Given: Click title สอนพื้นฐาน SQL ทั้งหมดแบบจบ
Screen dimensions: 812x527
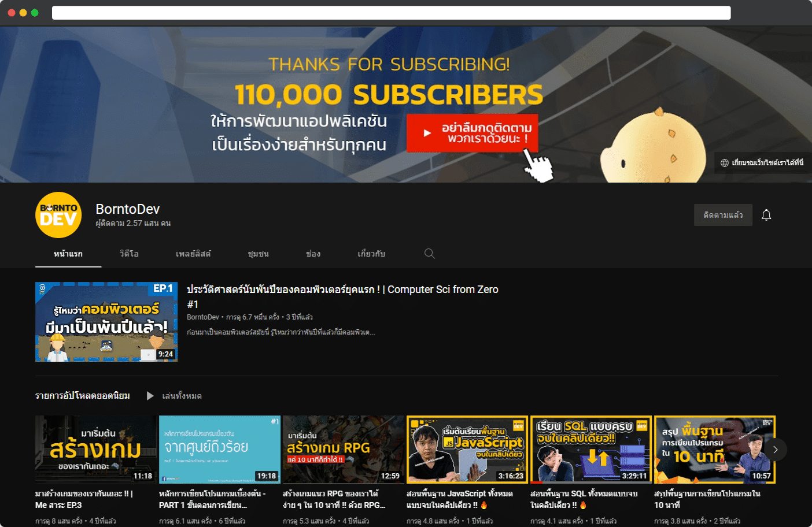Looking at the screenshot, I should point(584,499).
